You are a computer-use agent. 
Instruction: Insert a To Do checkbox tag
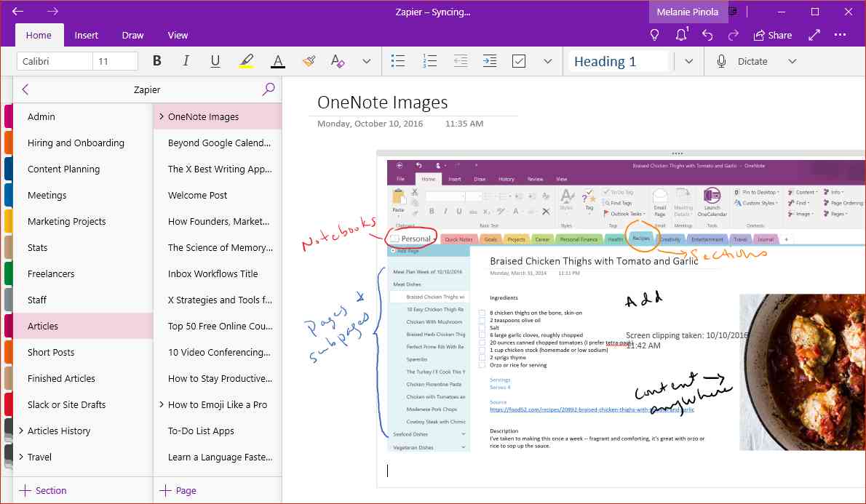click(519, 60)
